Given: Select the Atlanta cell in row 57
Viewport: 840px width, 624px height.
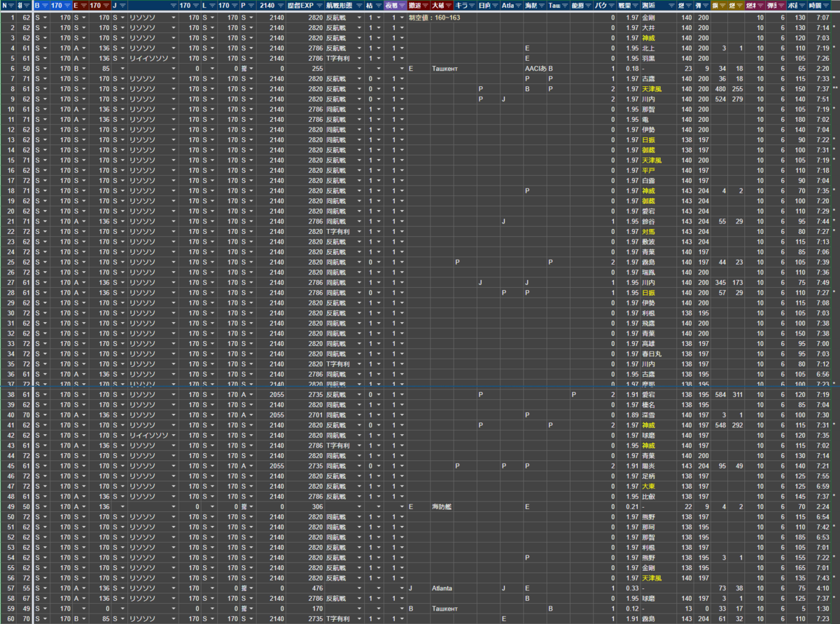Looking at the screenshot, I should click(x=442, y=588).
